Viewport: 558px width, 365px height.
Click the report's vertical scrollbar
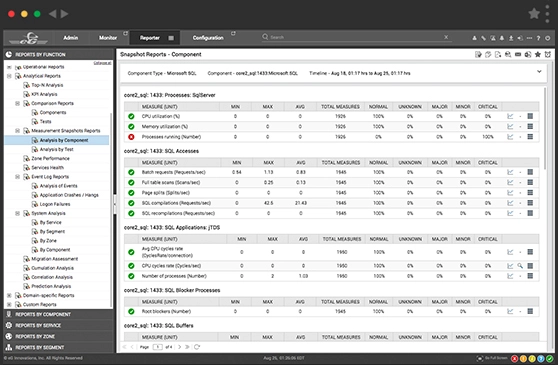coord(545,128)
